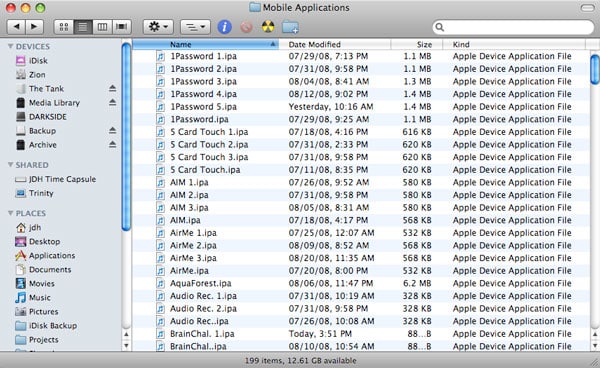
Task: Open the Arrange items dropdown
Action: [x=195, y=27]
